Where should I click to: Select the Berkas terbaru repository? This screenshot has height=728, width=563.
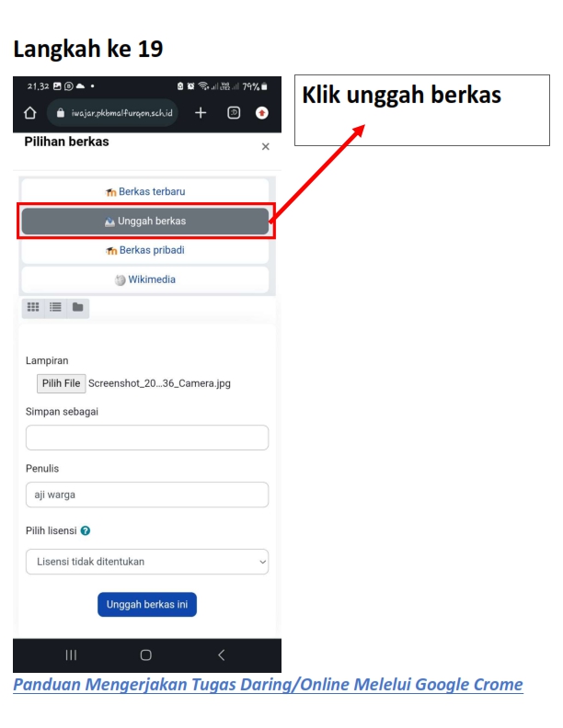(145, 191)
